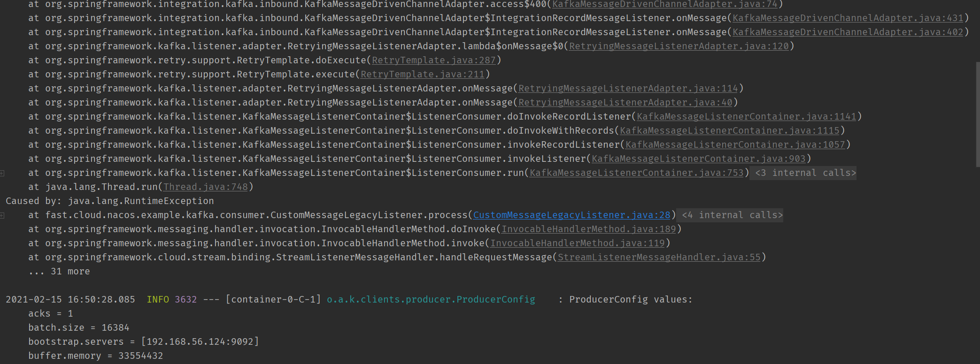Open KafkaMessageListenerContainer.java:1057 link

pyautogui.click(x=735, y=145)
